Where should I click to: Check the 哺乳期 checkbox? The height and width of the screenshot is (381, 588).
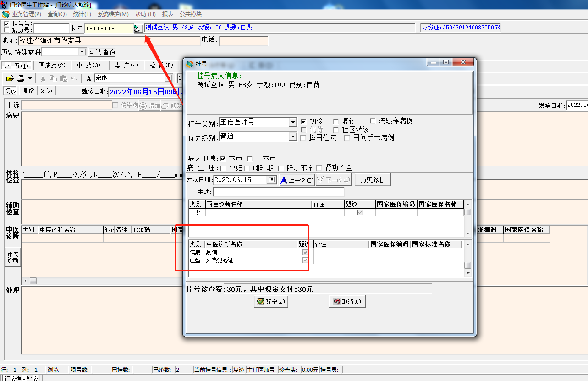tap(247, 168)
